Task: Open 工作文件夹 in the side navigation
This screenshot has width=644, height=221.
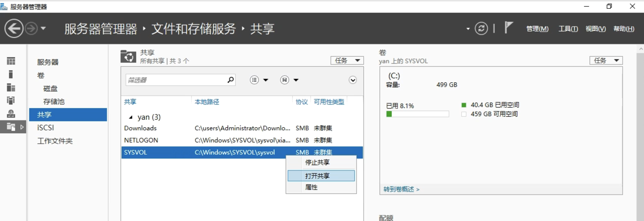Action: coord(55,141)
